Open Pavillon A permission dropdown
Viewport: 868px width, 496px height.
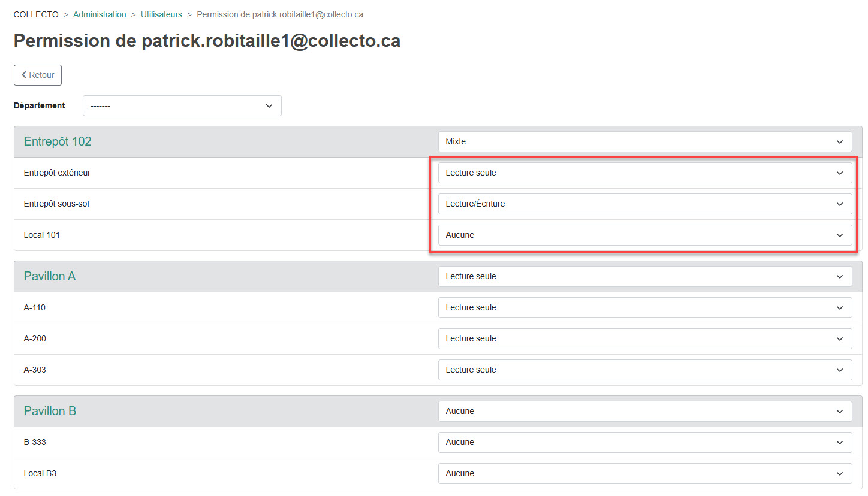point(644,277)
